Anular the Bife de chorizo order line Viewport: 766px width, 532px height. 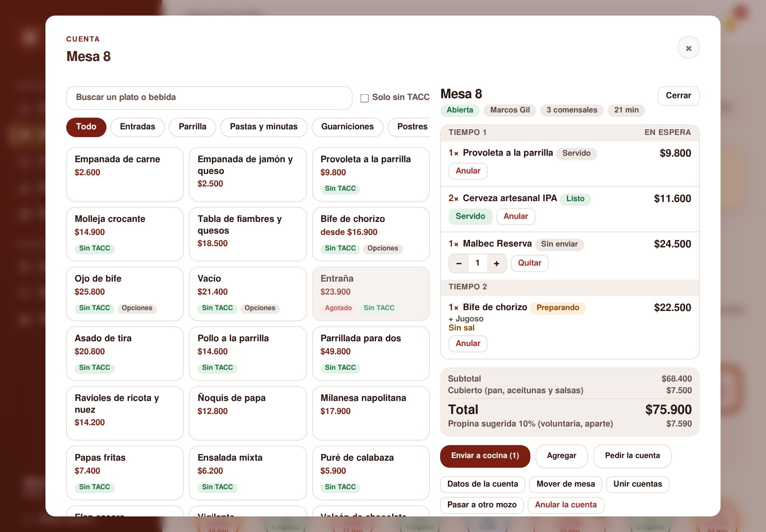[x=468, y=343]
